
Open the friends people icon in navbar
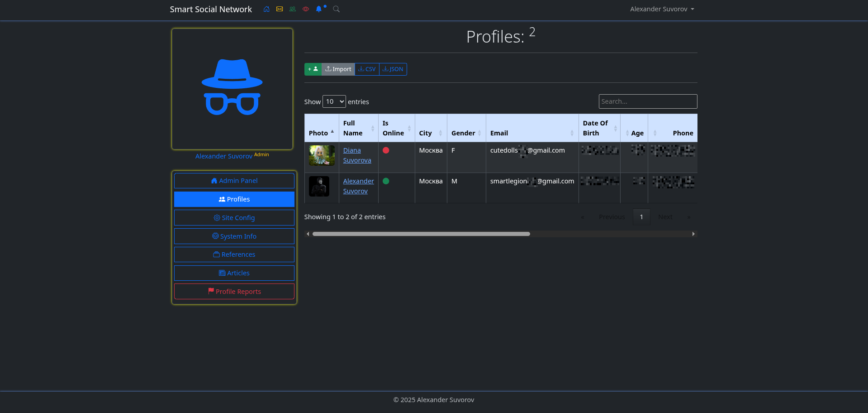pyautogui.click(x=293, y=9)
